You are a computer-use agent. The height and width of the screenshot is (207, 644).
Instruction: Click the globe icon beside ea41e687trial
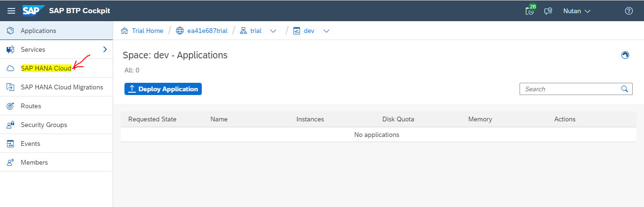pyautogui.click(x=180, y=31)
